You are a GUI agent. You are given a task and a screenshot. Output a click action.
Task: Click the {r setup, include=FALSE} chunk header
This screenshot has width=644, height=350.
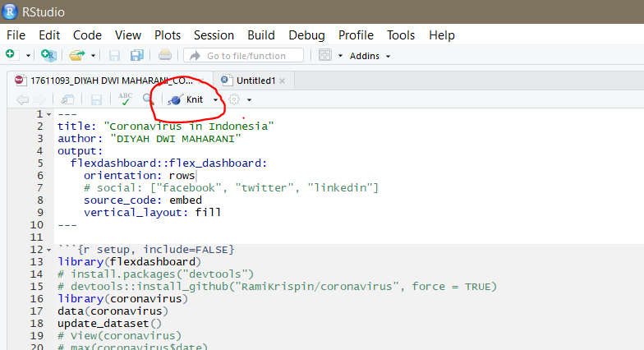146,250
